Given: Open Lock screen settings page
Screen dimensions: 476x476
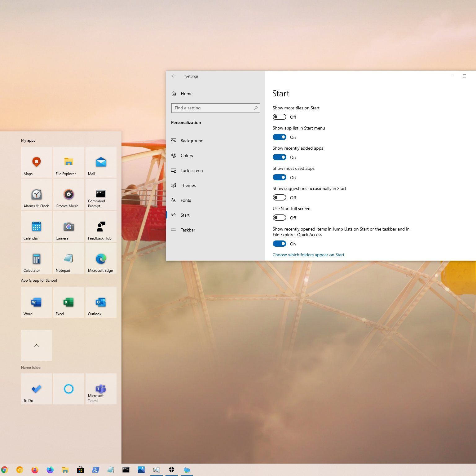Looking at the screenshot, I should (192, 170).
